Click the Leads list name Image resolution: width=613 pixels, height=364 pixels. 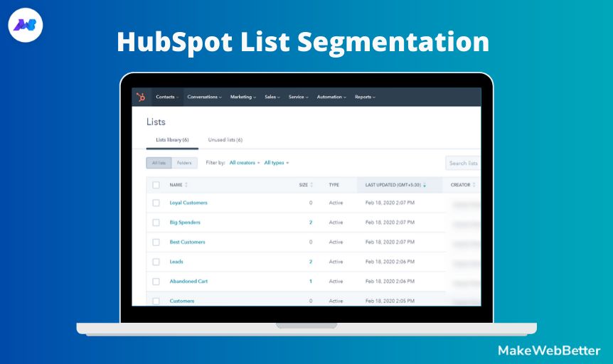coord(176,262)
